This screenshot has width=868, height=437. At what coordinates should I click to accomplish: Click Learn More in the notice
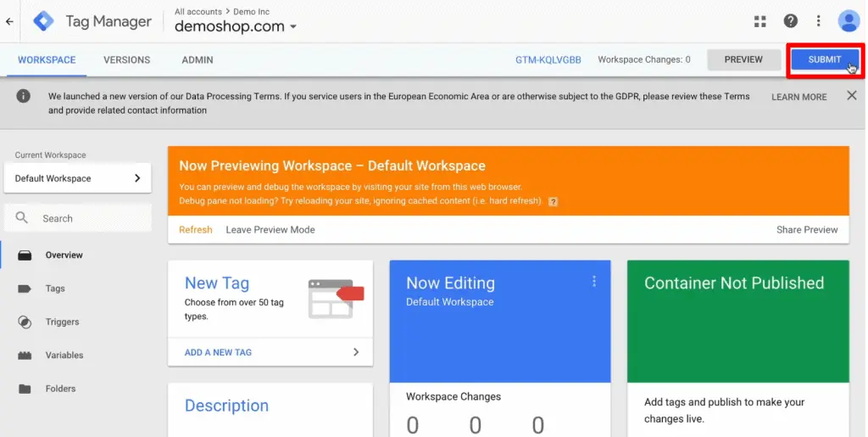[798, 97]
